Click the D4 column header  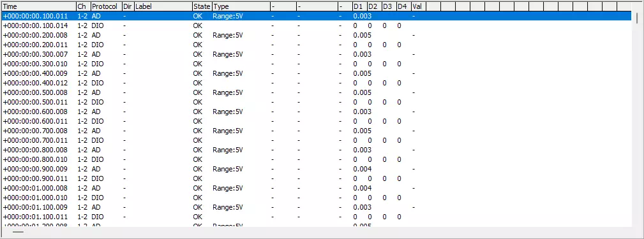[404, 6]
